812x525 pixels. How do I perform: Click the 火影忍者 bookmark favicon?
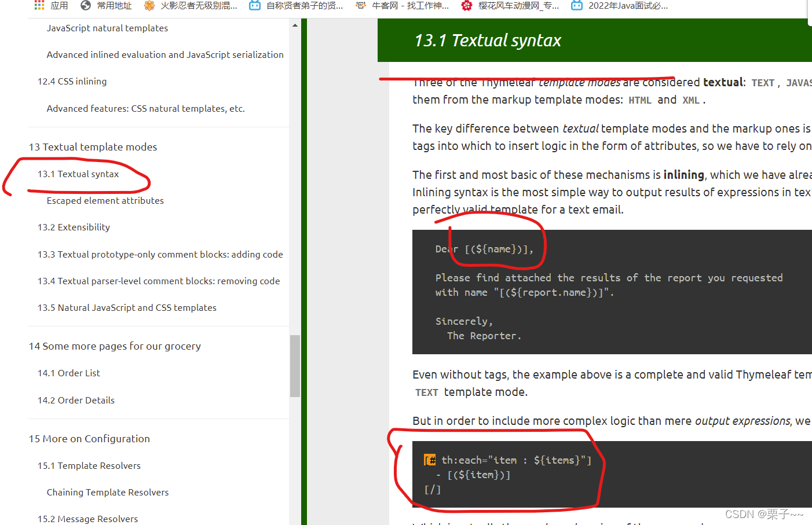[149, 5]
